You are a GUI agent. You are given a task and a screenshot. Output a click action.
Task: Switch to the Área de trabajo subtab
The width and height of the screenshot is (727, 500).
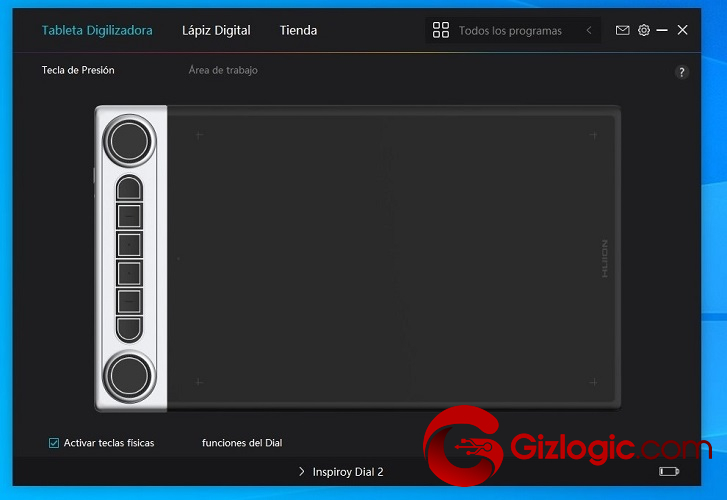tap(223, 70)
